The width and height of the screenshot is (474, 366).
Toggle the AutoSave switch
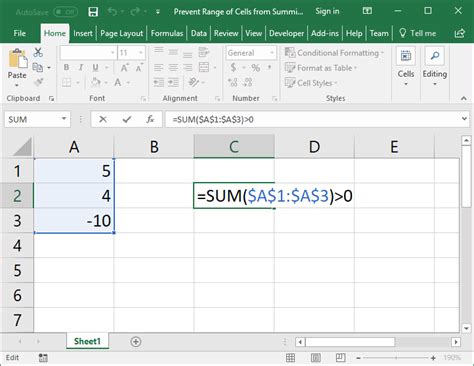[x=65, y=12]
